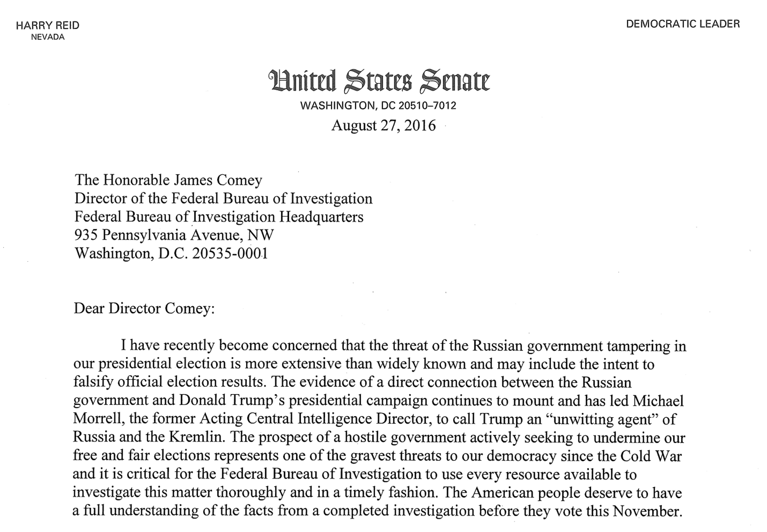Click the 935 Pennsylvania Avenue, NW line

[174, 235]
